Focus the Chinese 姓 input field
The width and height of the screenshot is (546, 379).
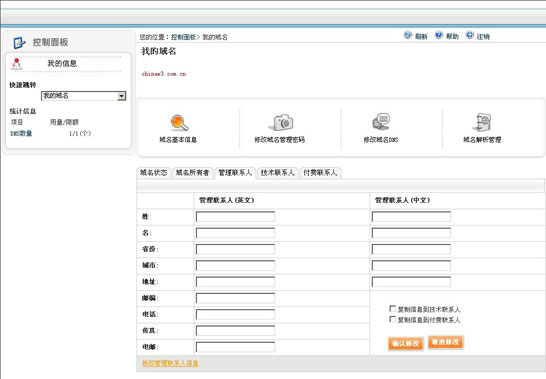(411, 216)
